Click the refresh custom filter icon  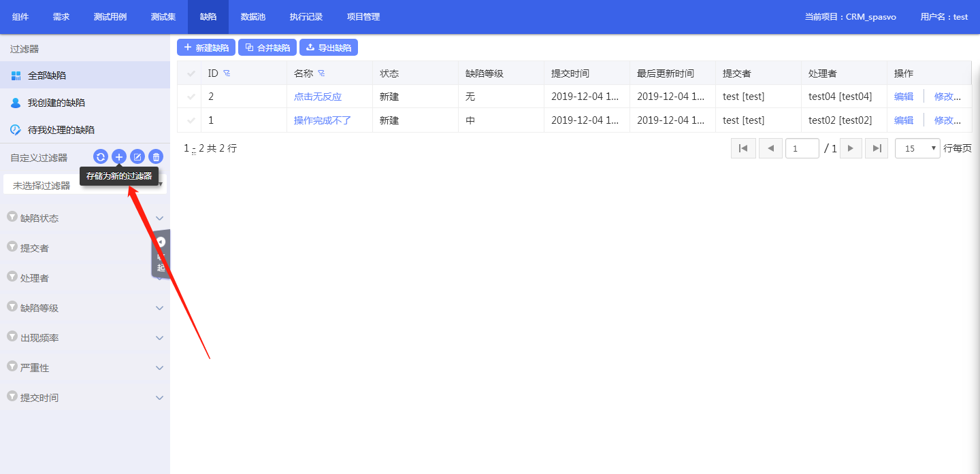pyautogui.click(x=101, y=157)
